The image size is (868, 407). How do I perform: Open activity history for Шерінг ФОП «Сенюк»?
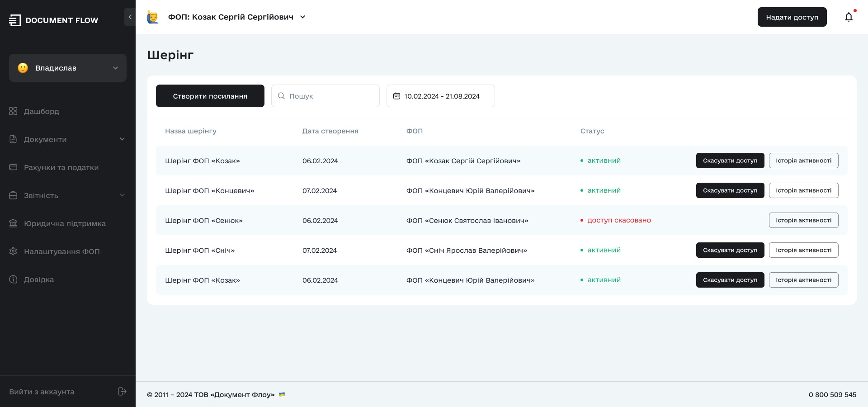804,220
